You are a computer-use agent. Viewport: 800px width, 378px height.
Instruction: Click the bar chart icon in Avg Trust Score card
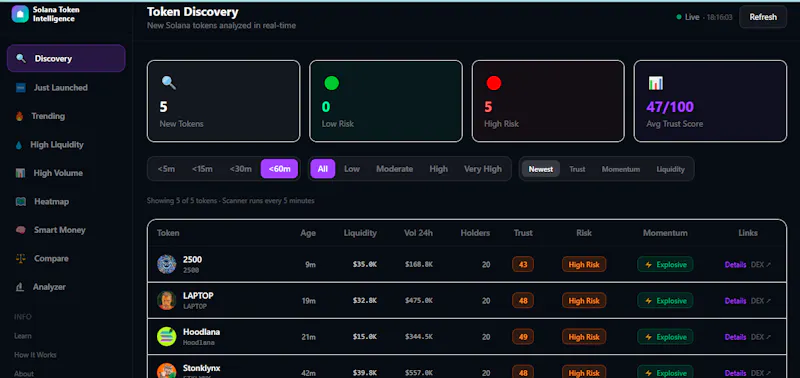point(656,83)
